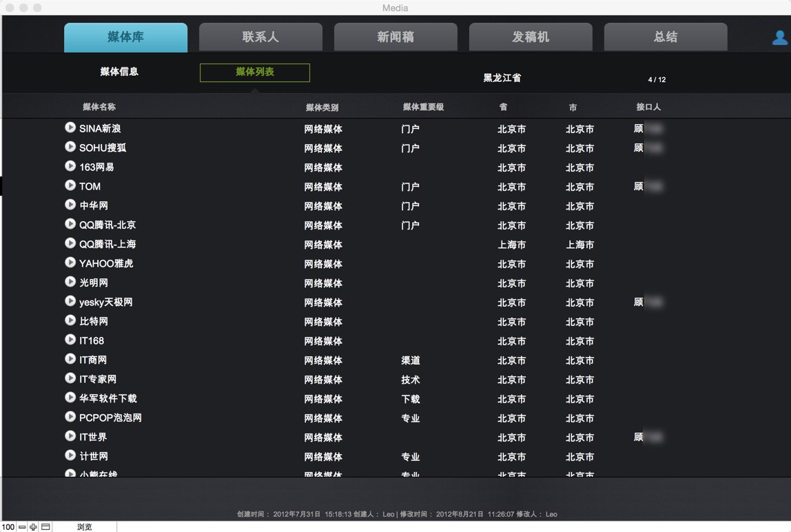Click the 专业 cell for 计世网
Image resolution: width=791 pixels, height=532 pixels.
[x=411, y=457]
